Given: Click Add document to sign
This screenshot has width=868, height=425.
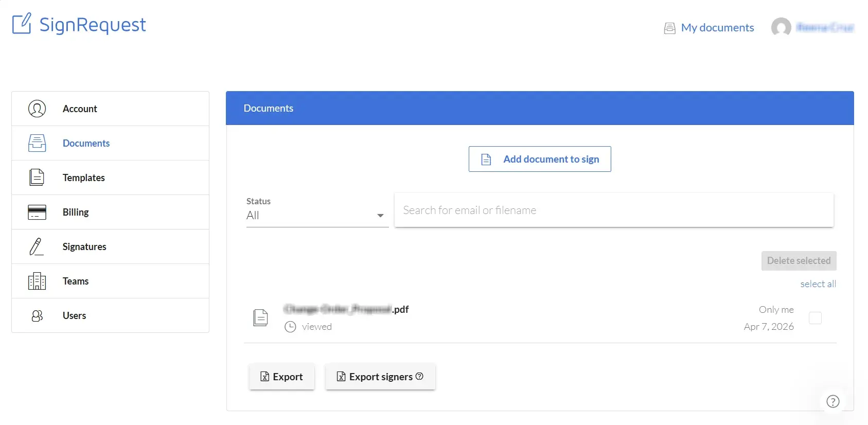Looking at the screenshot, I should [540, 159].
